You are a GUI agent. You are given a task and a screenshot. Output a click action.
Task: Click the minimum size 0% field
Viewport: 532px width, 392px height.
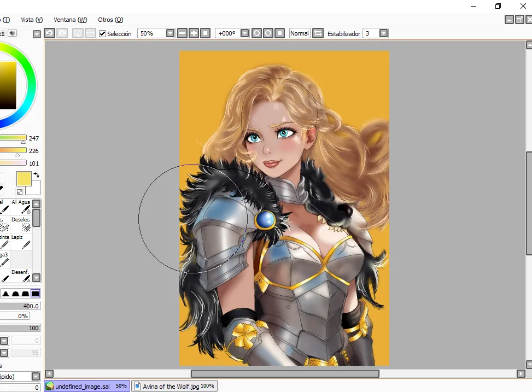(15, 316)
